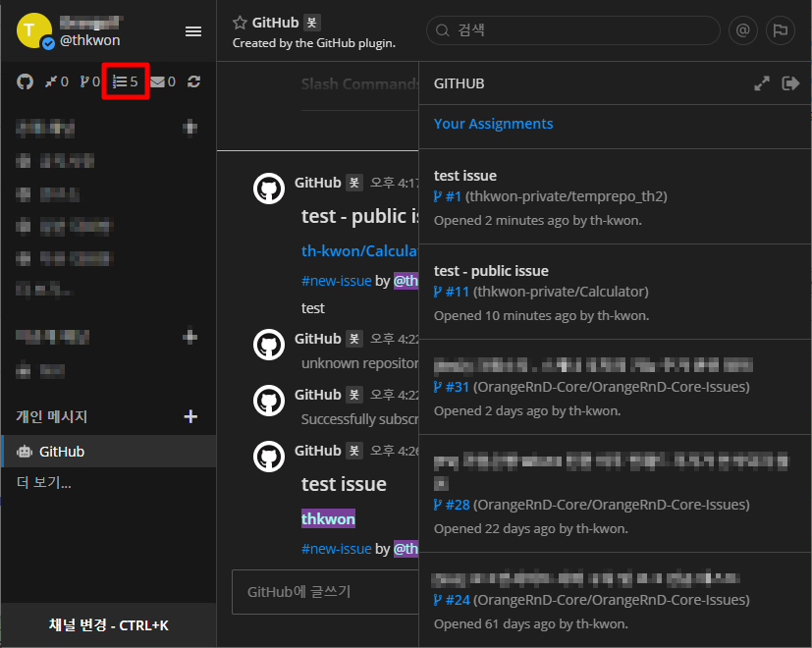
Task: Expand the GITHUB sidebar panel
Action: [761, 83]
